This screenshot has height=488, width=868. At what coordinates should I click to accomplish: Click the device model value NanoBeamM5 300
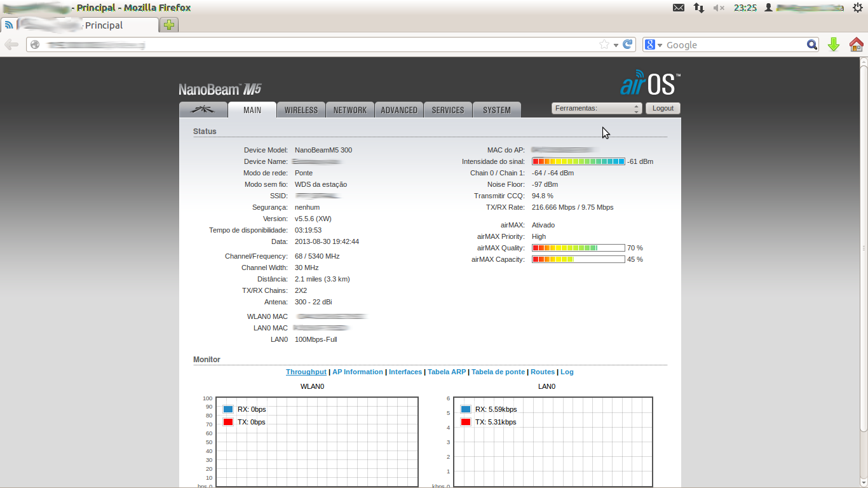click(x=323, y=150)
